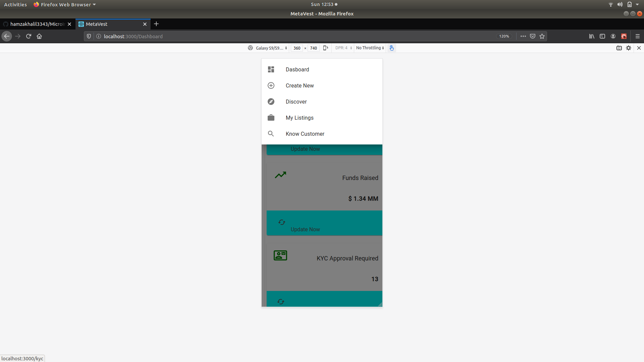The height and width of the screenshot is (362, 644).
Task: Click the KYC Approval ID card icon
Action: pos(280,255)
